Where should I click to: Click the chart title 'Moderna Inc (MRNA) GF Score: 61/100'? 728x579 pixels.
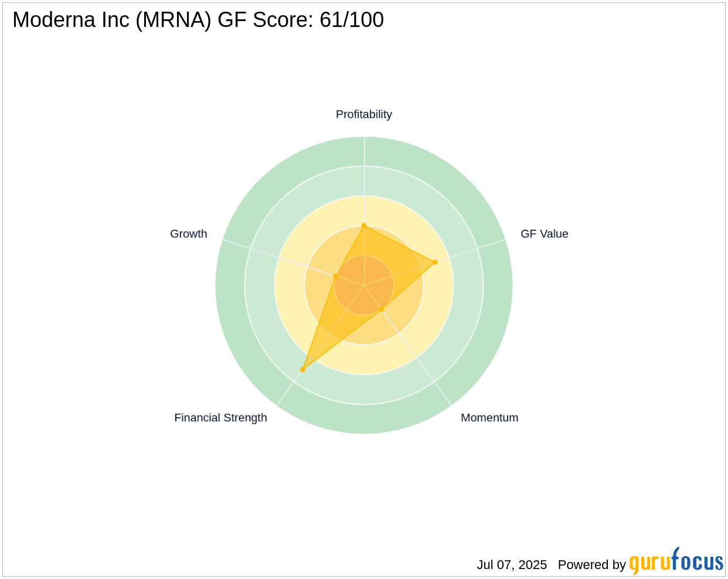pyautogui.click(x=198, y=20)
